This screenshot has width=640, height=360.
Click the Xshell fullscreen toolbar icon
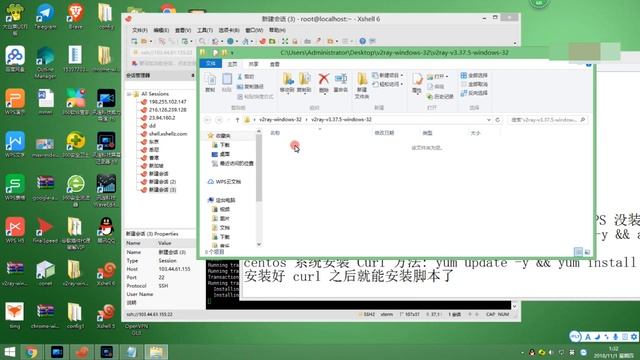(285, 41)
